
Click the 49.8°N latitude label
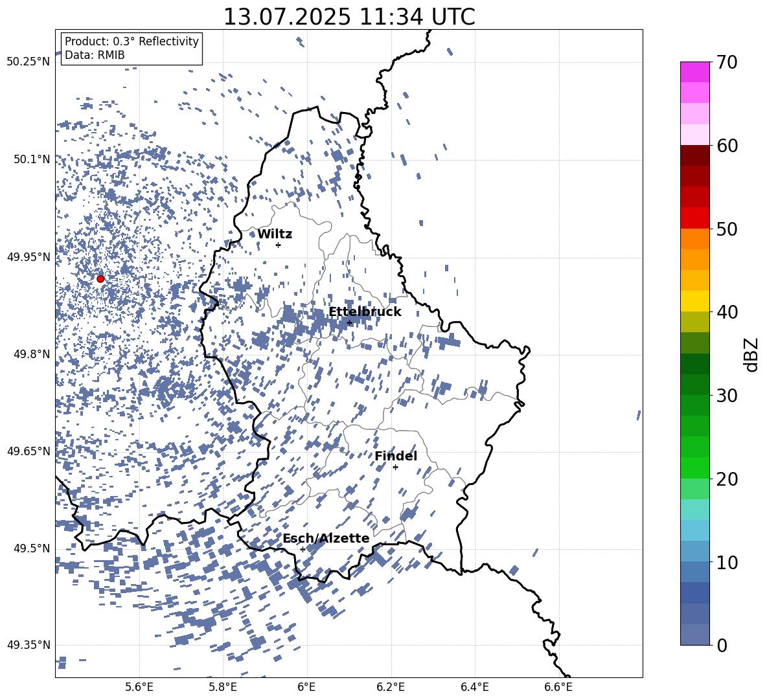(32, 354)
